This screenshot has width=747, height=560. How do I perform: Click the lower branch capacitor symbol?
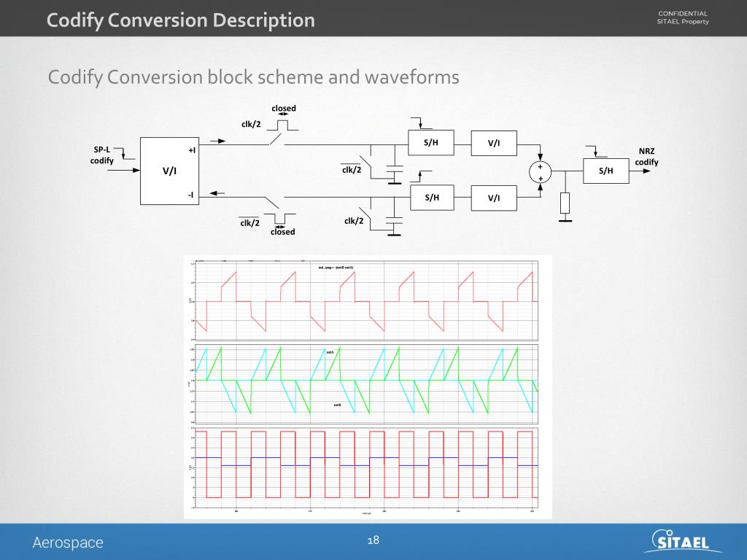click(x=394, y=220)
